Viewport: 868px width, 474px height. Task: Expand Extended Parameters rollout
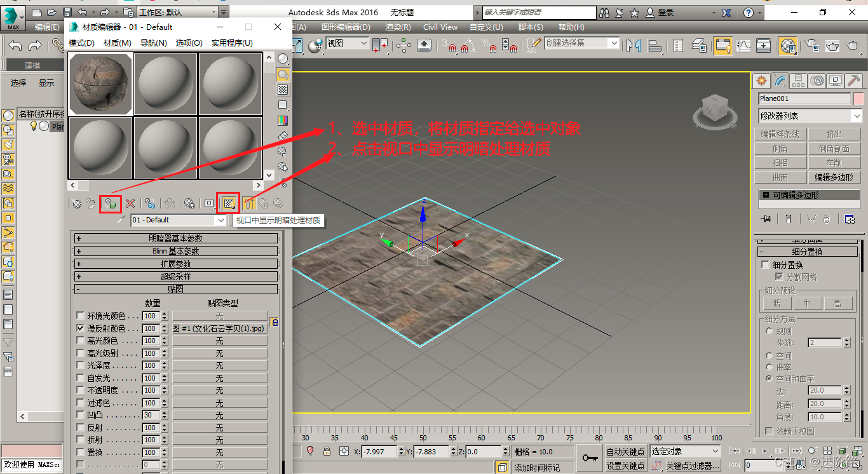point(176,264)
